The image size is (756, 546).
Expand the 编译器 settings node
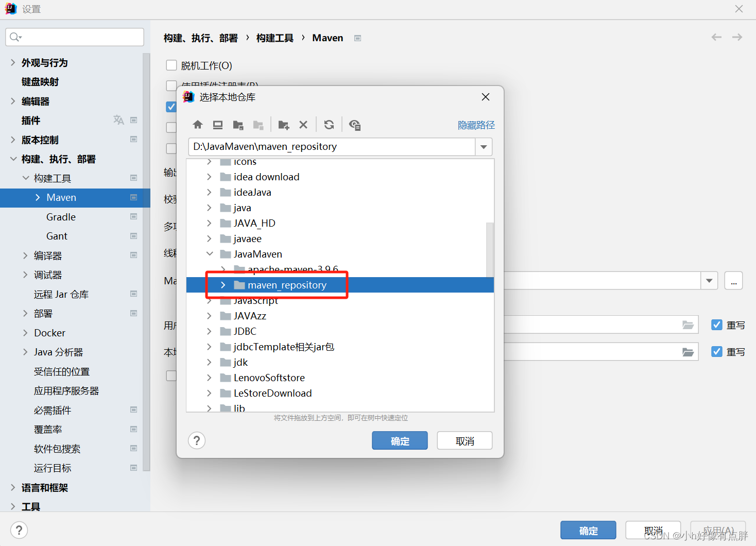pos(25,255)
